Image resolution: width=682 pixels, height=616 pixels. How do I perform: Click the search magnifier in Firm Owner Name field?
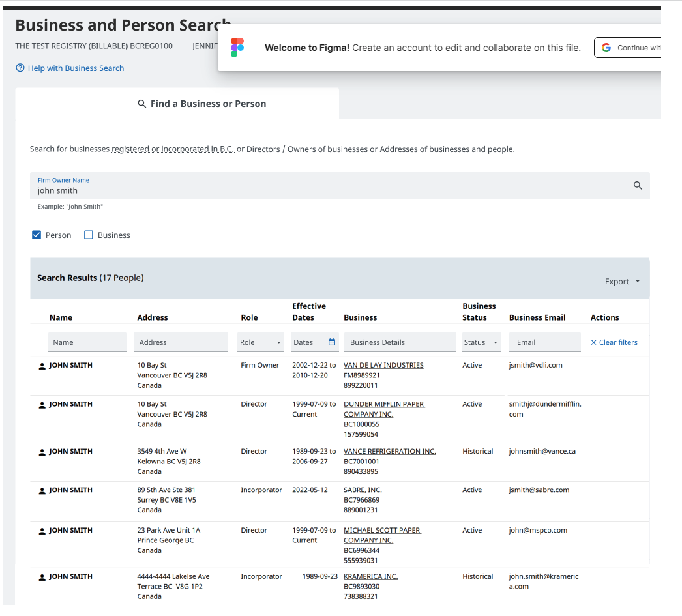tap(637, 185)
